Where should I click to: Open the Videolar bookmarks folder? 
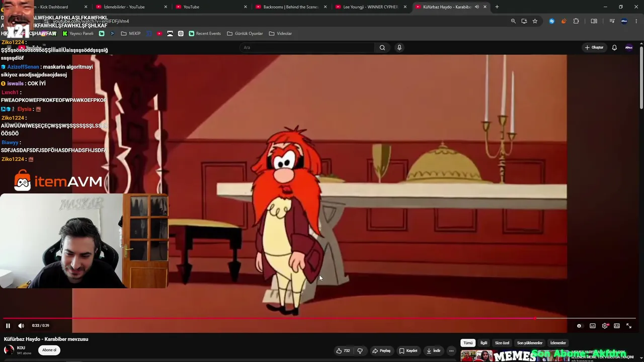coord(280,34)
